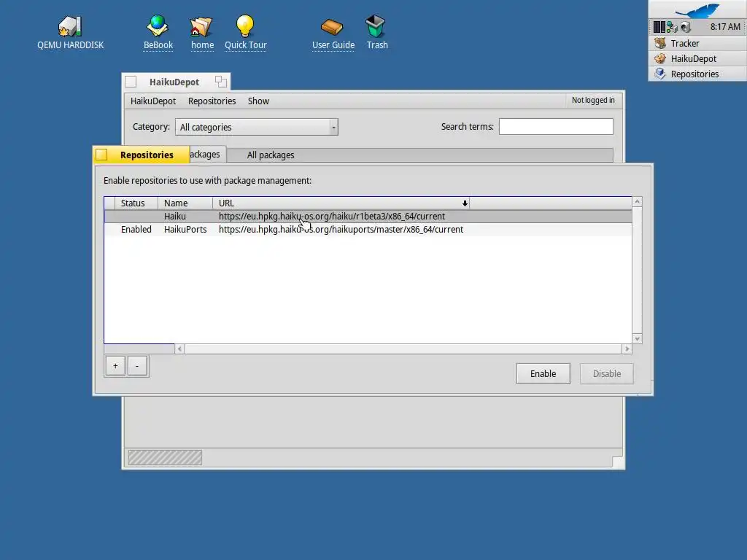
Task: Switch to Repositories in the Deskbar
Action: click(697, 74)
